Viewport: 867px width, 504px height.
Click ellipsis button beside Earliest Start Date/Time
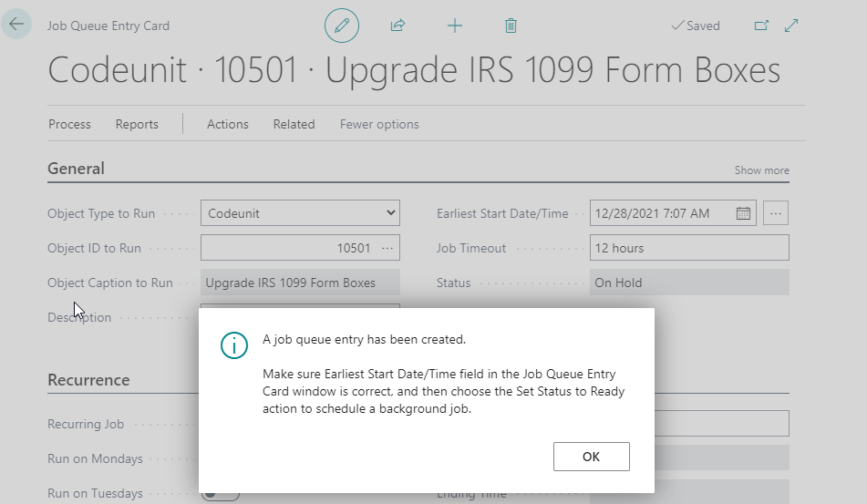click(x=776, y=213)
